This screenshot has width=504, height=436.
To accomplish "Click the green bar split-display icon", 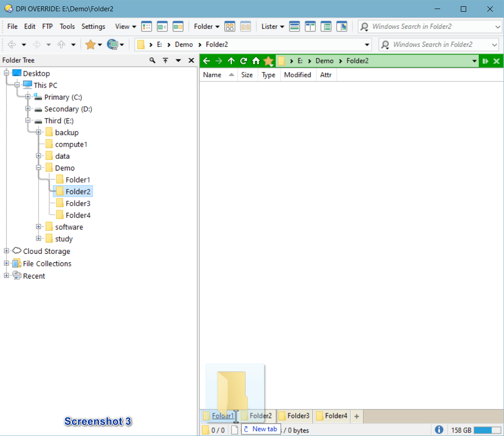I will click(485, 61).
